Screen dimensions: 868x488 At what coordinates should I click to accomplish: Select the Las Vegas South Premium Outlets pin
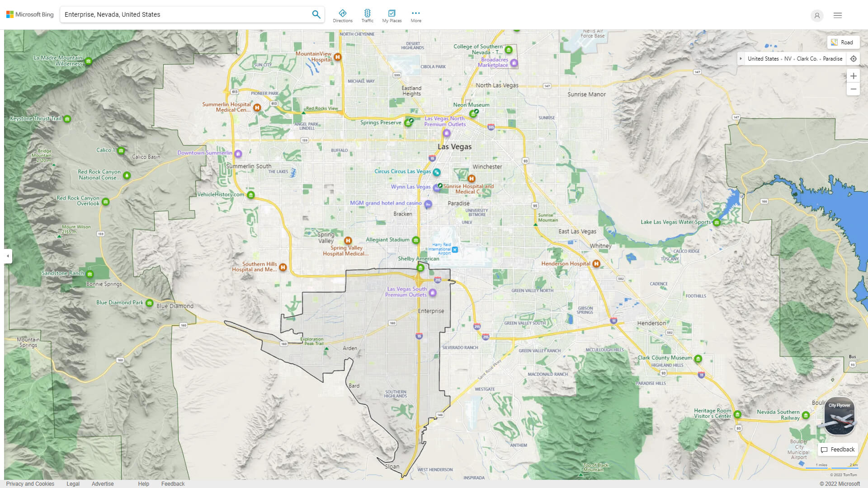click(432, 293)
